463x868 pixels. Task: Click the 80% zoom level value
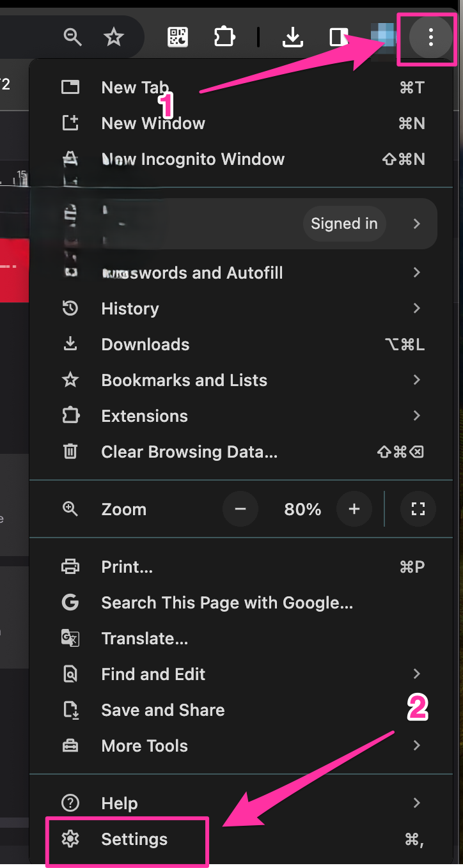coord(302,509)
